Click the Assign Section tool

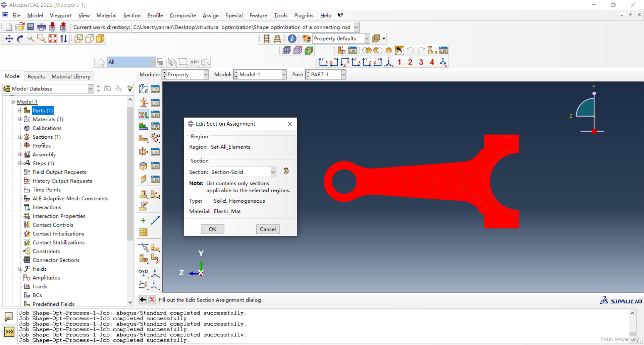coord(144,115)
